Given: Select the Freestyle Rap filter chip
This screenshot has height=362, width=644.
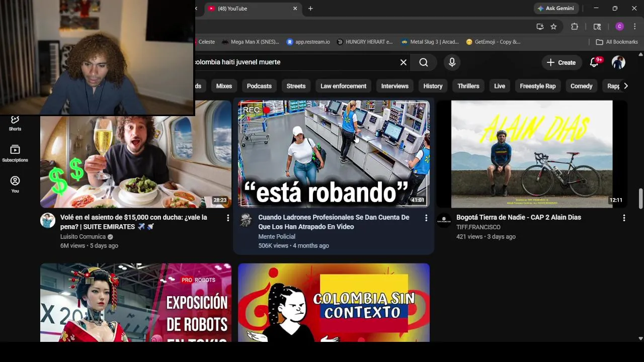Looking at the screenshot, I should click(537, 86).
